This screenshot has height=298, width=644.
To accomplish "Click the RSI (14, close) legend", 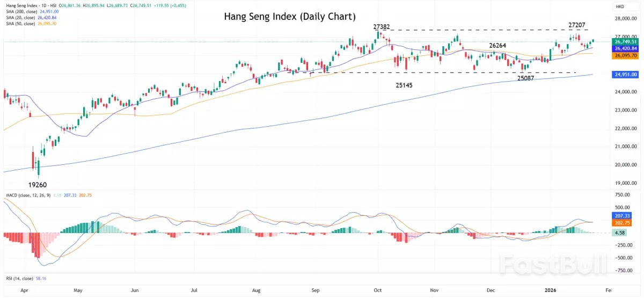I will [16, 279].
